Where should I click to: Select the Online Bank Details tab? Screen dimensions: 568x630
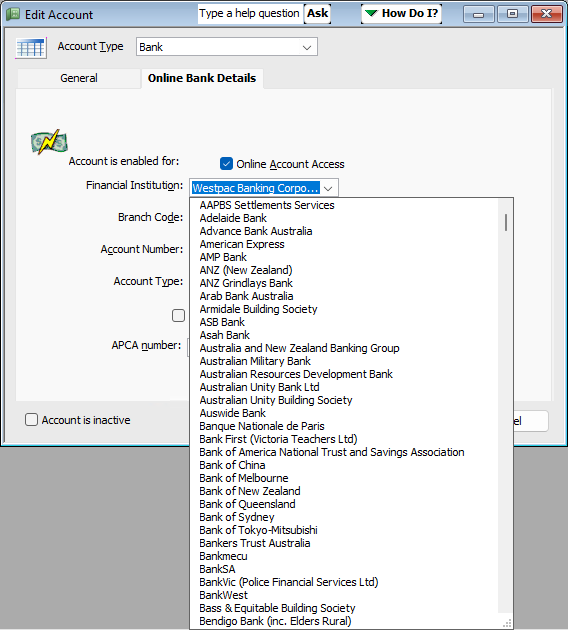(x=202, y=78)
